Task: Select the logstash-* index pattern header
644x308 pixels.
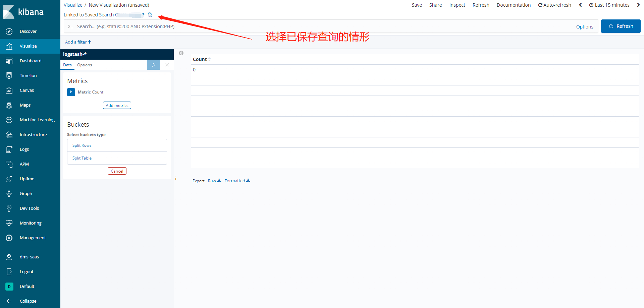Action: pyautogui.click(x=117, y=54)
